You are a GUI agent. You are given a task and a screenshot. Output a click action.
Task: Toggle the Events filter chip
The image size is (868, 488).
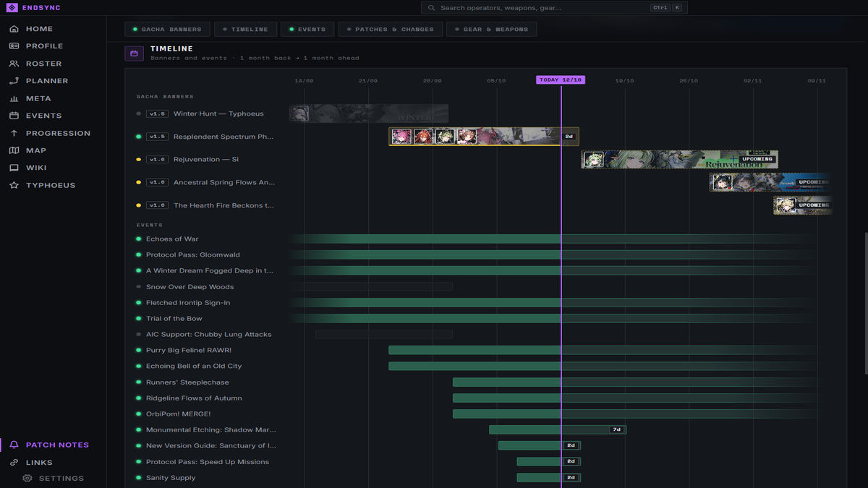click(x=307, y=30)
